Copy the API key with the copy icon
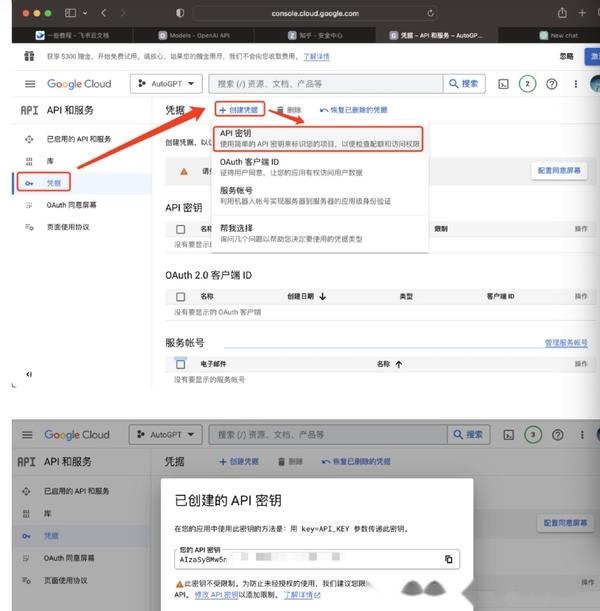The width and height of the screenshot is (600, 611). [x=448, y=559]
